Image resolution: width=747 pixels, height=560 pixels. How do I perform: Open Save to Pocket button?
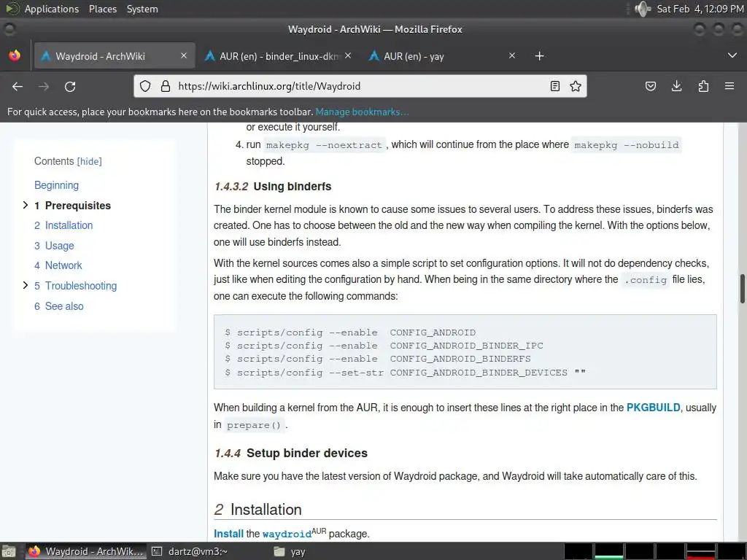(x=650, y=86)
